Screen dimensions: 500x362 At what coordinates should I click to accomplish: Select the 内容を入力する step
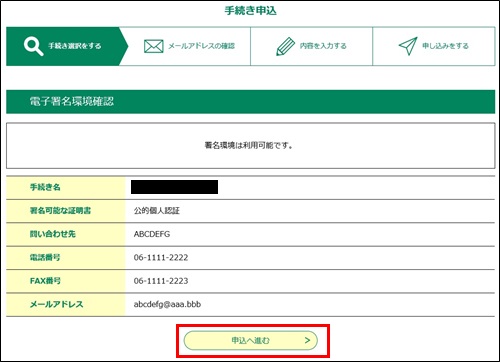tap(311, 46)
